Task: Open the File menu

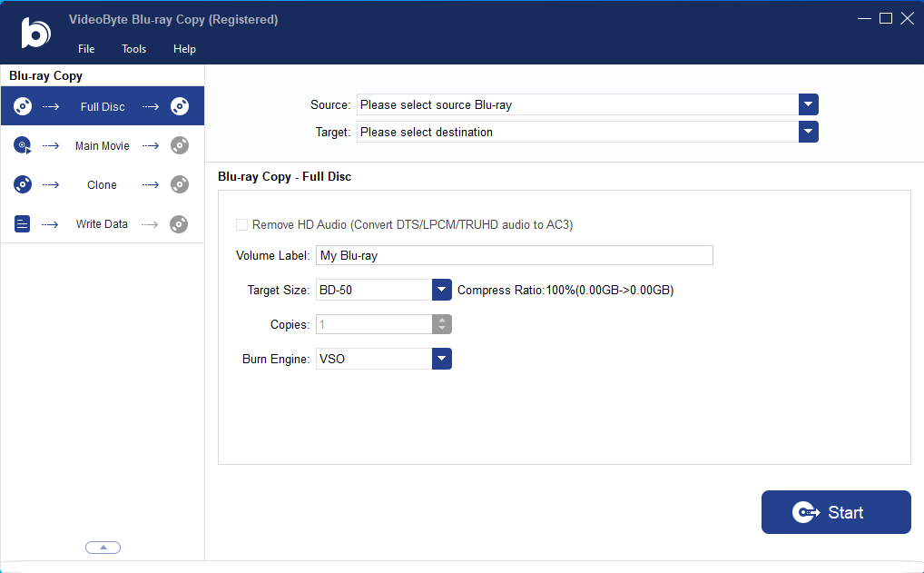Action: pyautogui.click(x=86, y=49)
